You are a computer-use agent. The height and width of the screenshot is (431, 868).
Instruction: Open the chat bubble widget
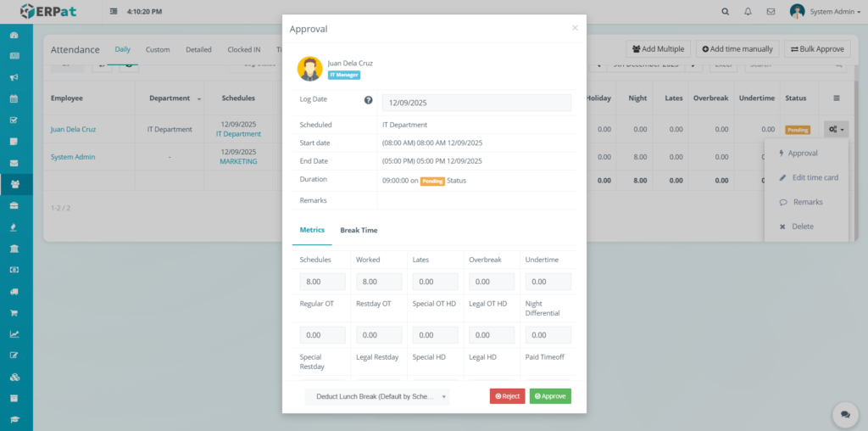[845, 414]
